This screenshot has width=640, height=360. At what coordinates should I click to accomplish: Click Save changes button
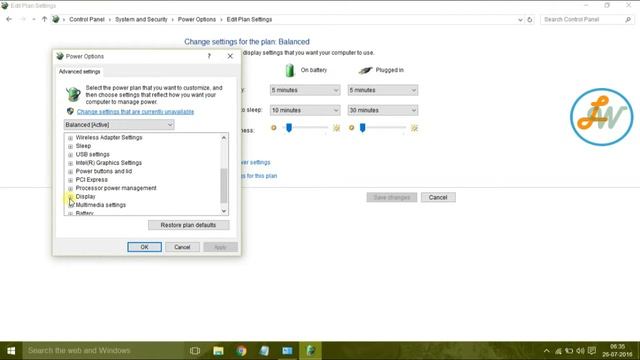click(392, 197)
